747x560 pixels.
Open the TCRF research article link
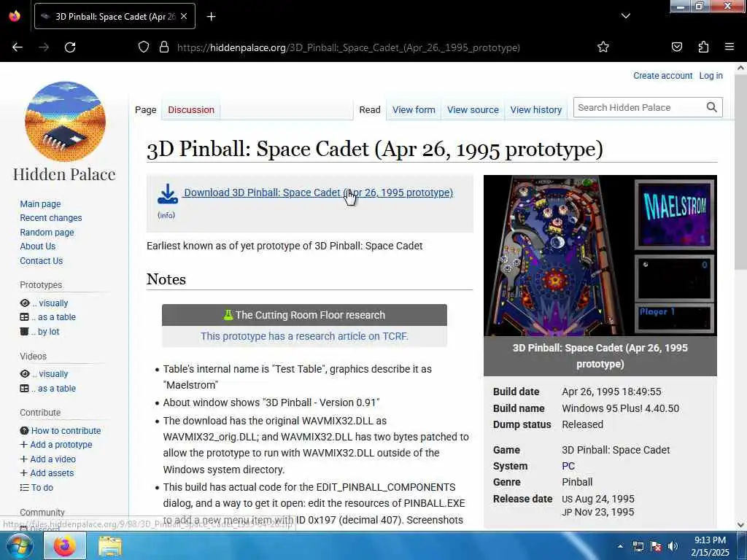point(304,336)
